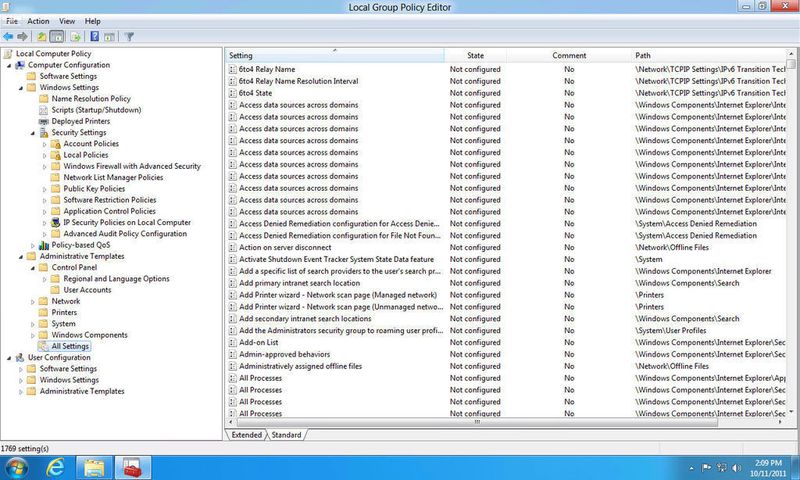800x480 pixels.
Task: Select the User Accounts tree item
Action: [87, 290]
